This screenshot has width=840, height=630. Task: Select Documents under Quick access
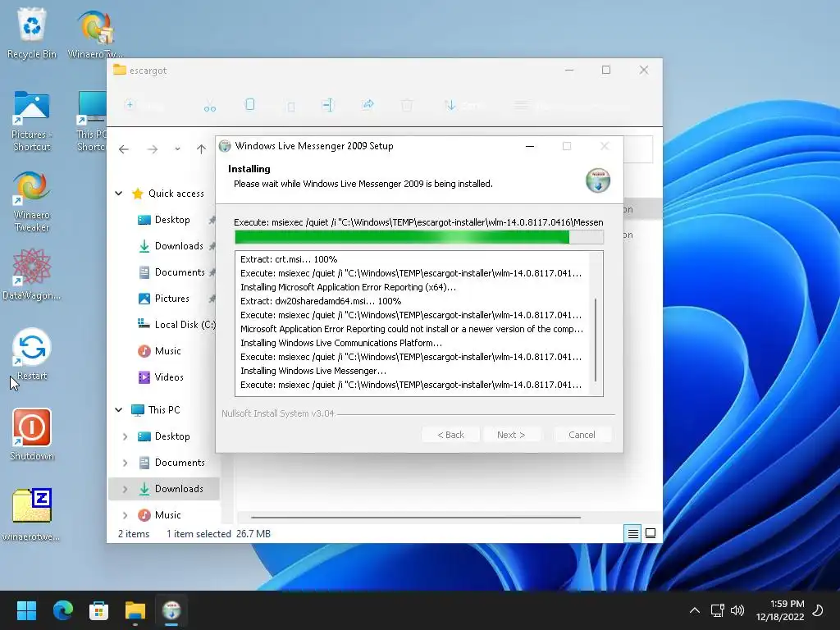click(x=171, y=272)
